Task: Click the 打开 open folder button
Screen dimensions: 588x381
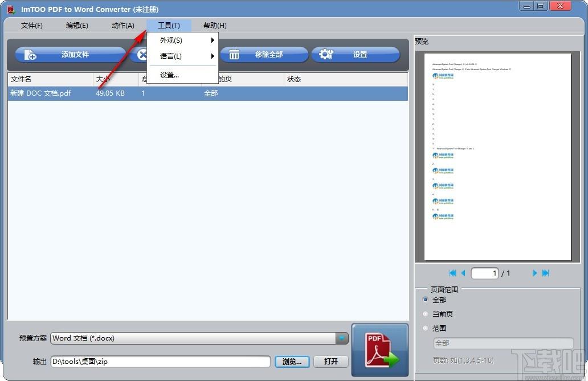Action: click(x=331, y=362)
